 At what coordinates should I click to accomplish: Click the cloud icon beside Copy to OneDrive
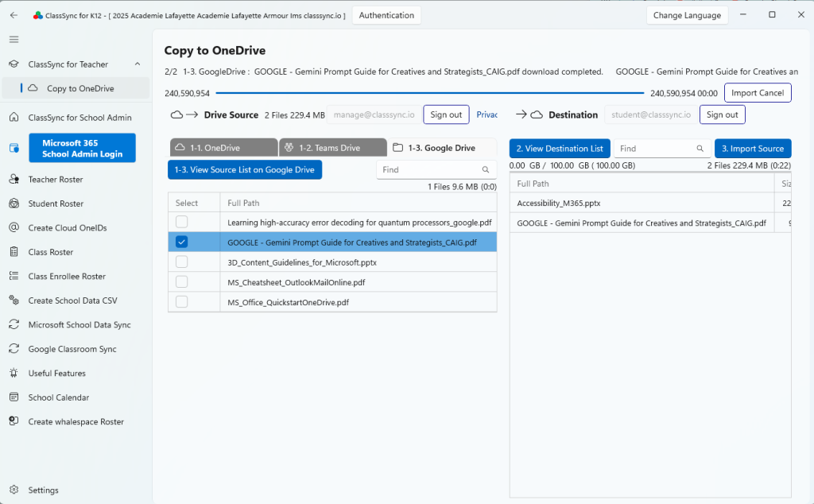pos(33,87)
